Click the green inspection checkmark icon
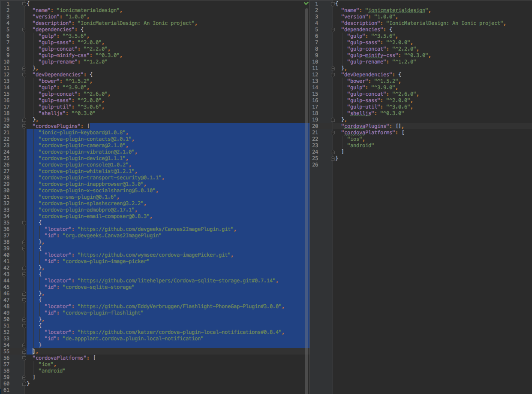The width and height of the screenshot is (532, 394). [306, 3]
